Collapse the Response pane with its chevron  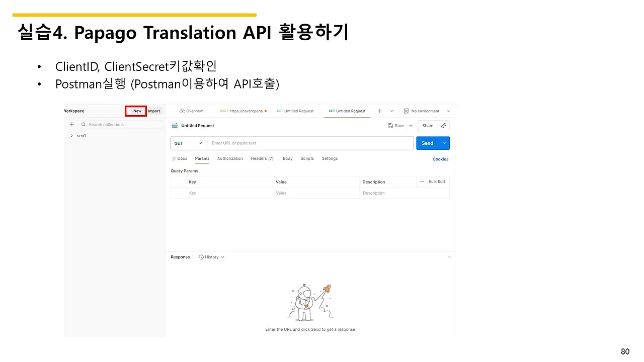pyautogui.click(x=450, y=257)
